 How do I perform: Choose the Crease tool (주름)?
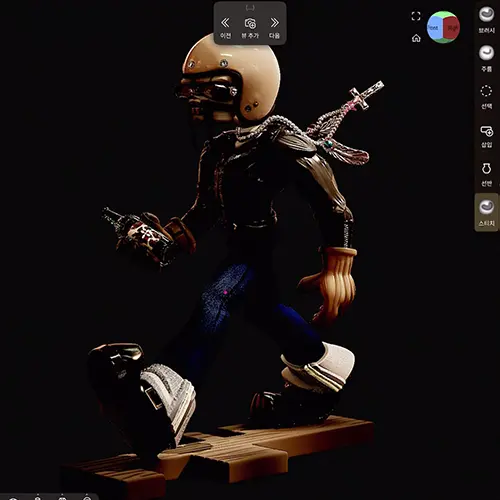tap(486, 58)
